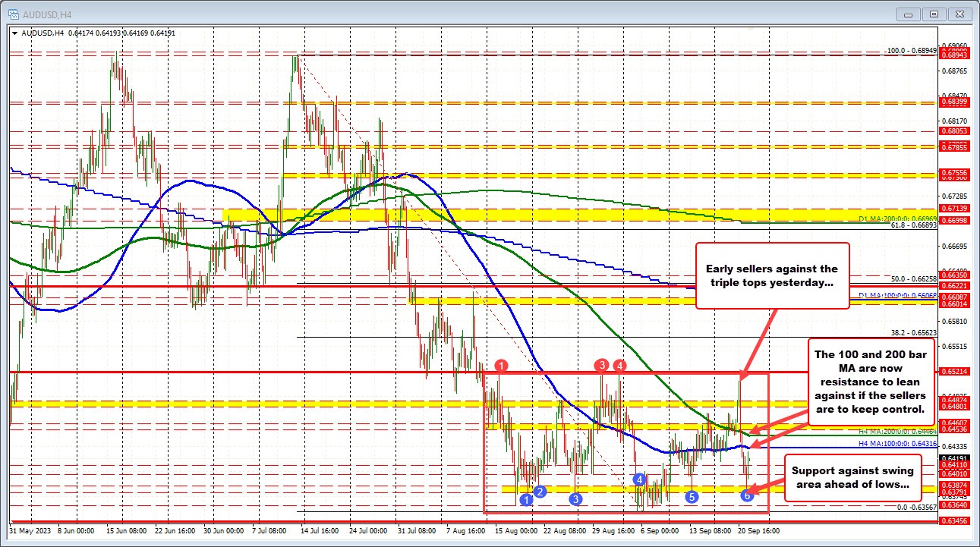Click red marker circle 1 at the first top

pyautogui.click(x=501, y=366)
